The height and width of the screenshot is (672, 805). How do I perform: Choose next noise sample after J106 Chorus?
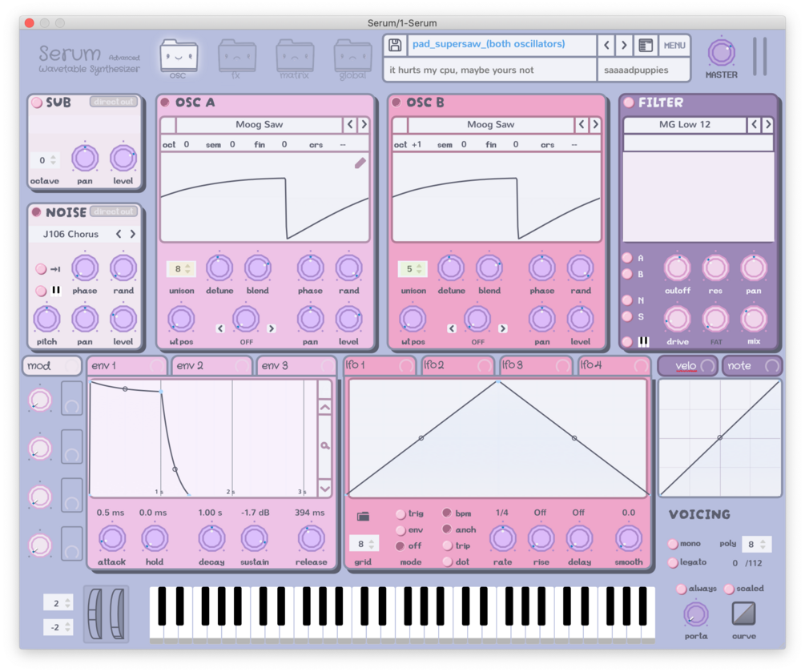click(132, 234)
